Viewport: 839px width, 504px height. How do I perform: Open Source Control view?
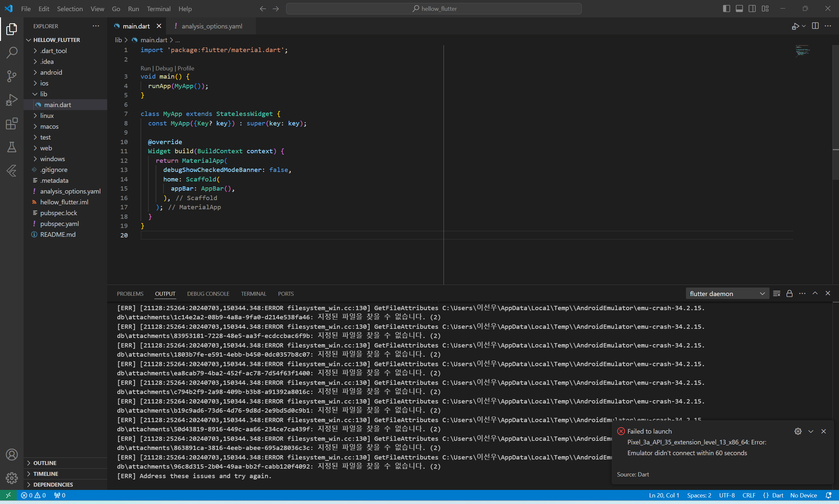tap(11, 76)
